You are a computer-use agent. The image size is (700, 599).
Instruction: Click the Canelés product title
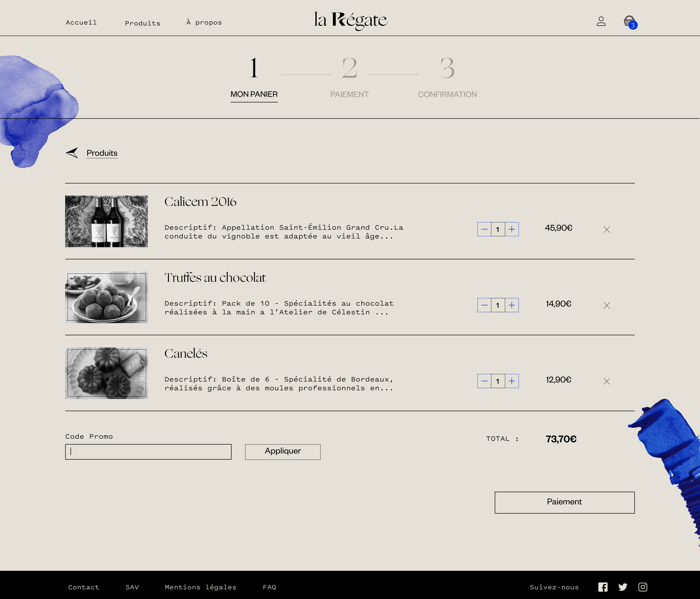coord(186,353)
